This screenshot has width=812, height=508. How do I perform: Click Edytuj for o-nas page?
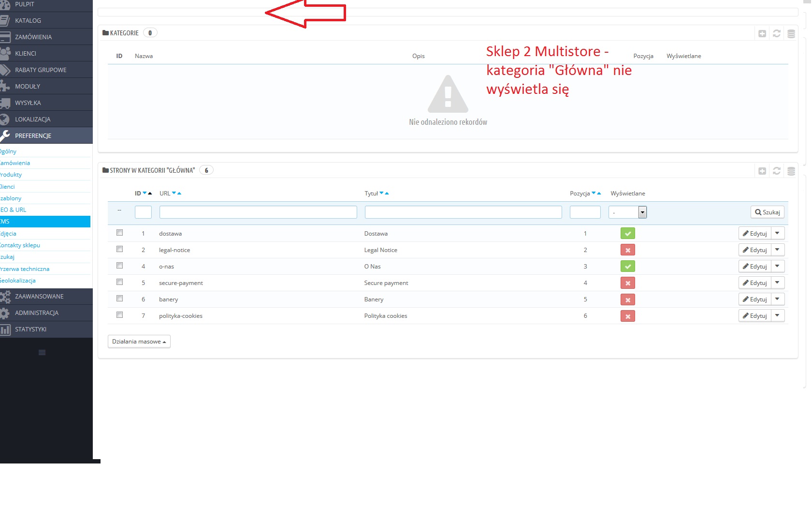pos(755,266)
